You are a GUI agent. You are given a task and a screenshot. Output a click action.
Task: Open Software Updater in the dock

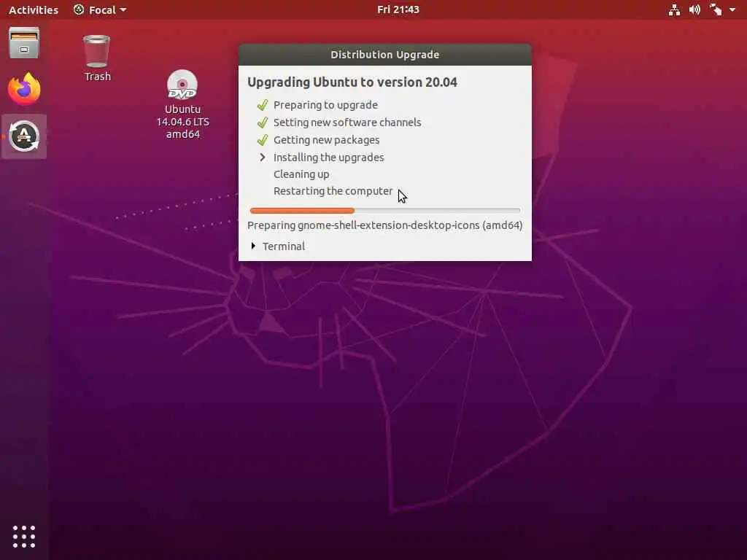[24, 136]
